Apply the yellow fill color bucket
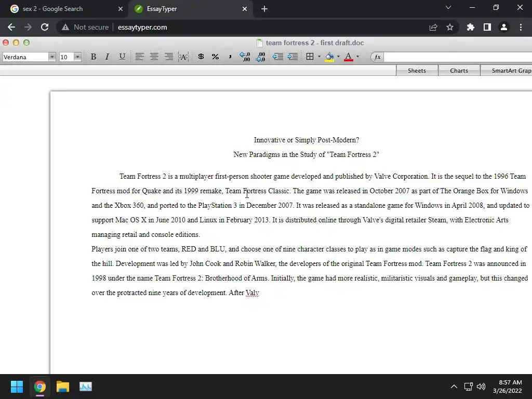 (329, 57)
